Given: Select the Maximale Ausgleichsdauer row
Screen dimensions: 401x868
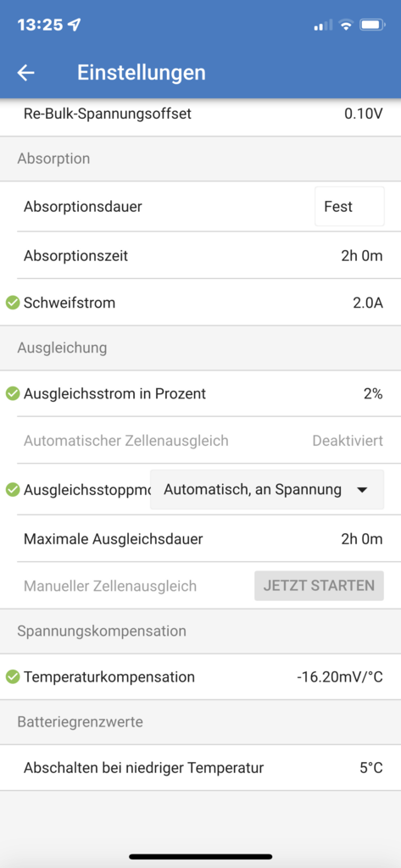Looking at the screenshot, I should 200,538.
